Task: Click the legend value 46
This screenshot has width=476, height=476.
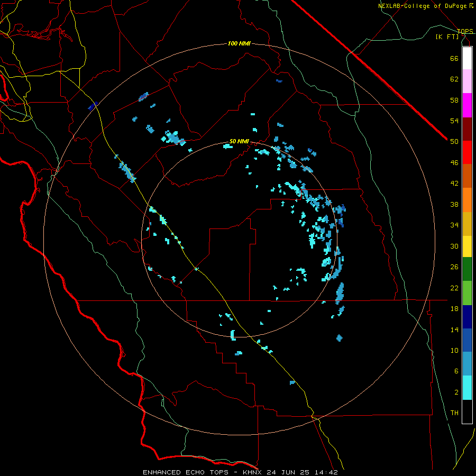Action: [x=454, y=163]
